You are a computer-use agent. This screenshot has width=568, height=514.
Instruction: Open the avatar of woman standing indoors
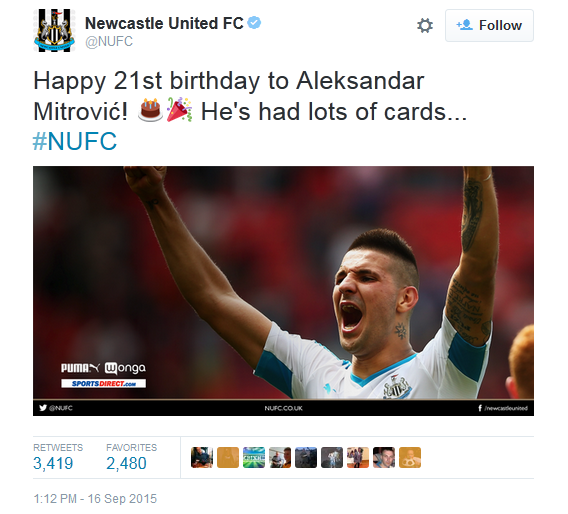point(358,457)
